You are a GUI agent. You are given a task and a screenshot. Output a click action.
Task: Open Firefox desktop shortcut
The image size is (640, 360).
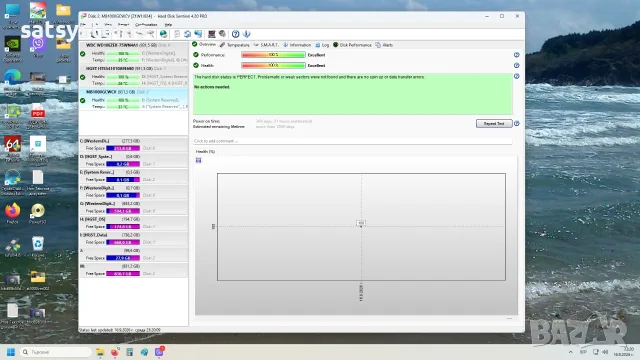tap(12, 213)
